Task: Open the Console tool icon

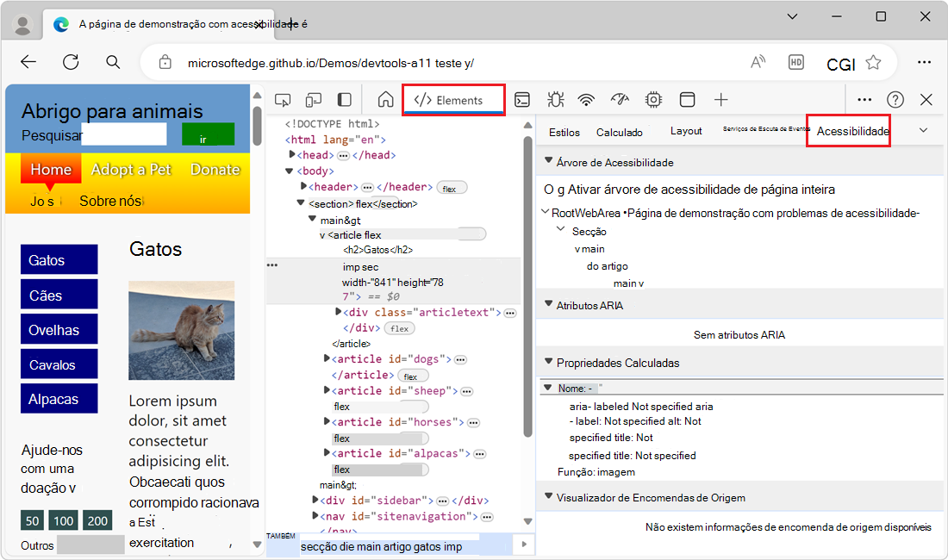Action: point(522,100)
